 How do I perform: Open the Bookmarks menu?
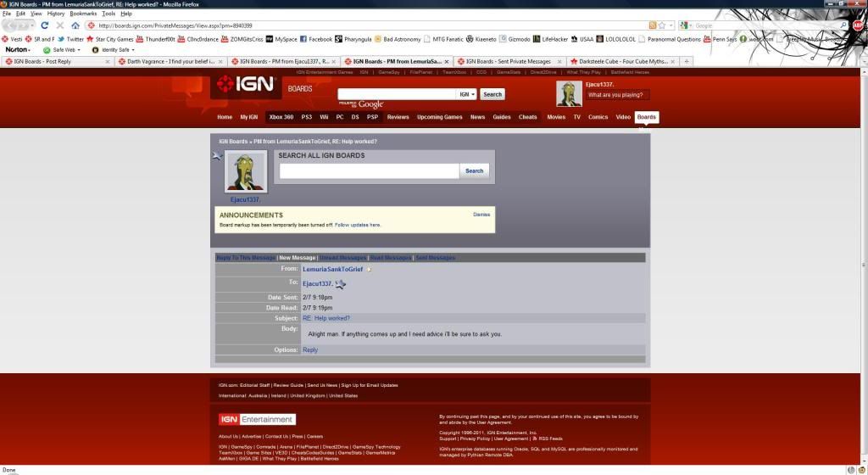(83, 14)
